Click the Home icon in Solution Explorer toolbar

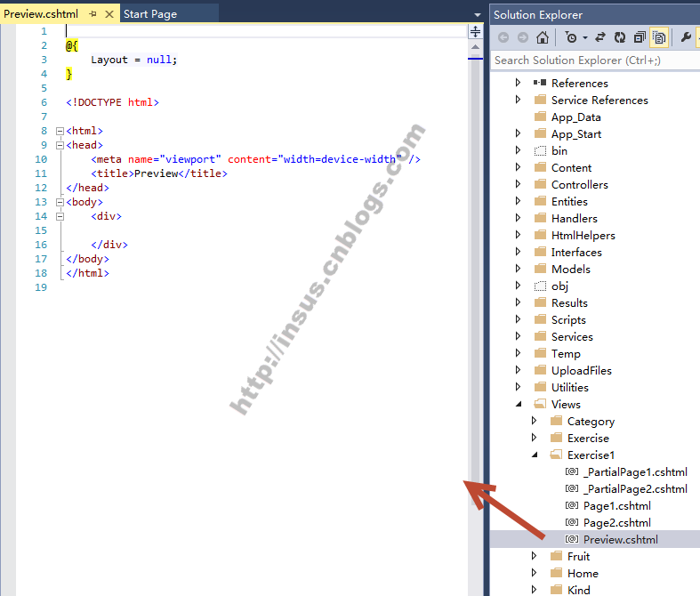click(x=543, y=37)
